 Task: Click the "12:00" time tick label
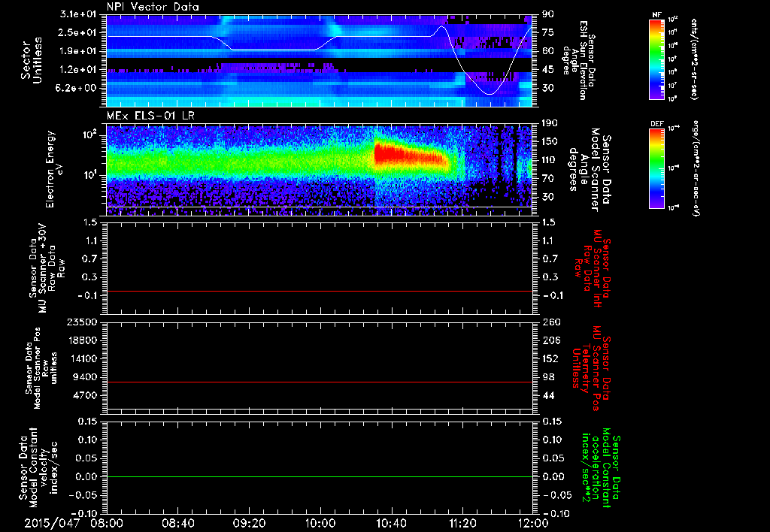[533, 523]
